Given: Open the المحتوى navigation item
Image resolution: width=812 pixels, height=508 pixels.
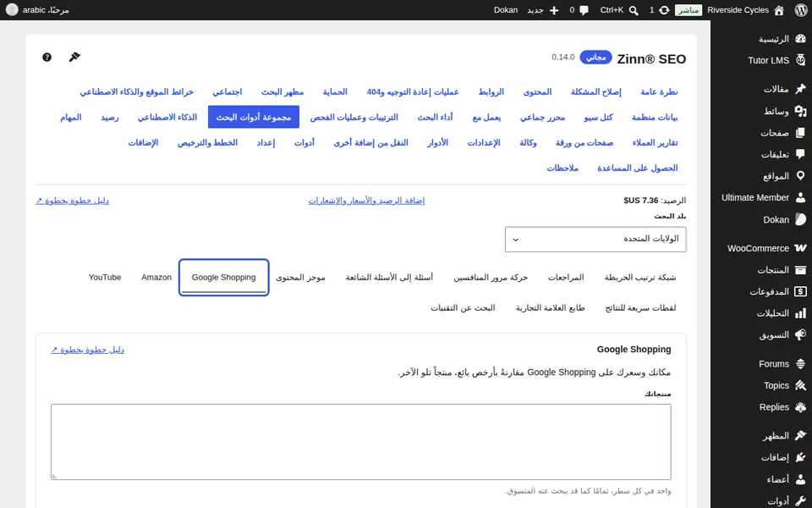Looking at the screenshot, I should point(538,91).
